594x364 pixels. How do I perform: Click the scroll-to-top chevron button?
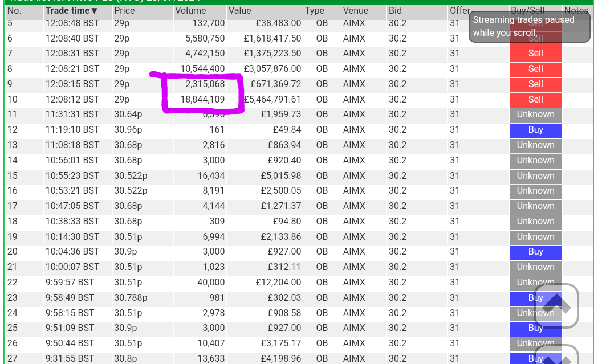pyautogui.click(x=556, y=305)
